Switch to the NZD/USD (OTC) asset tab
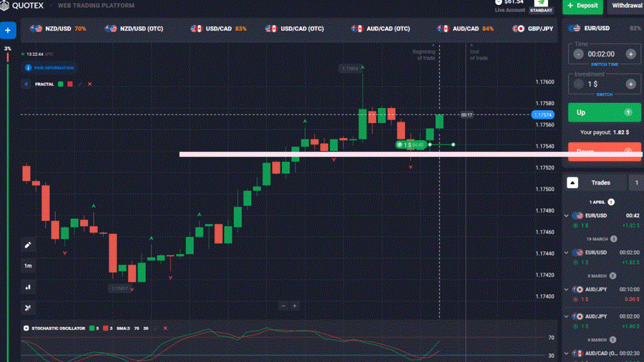The height and width of the screenshot is (362, 644). (134, 29)
